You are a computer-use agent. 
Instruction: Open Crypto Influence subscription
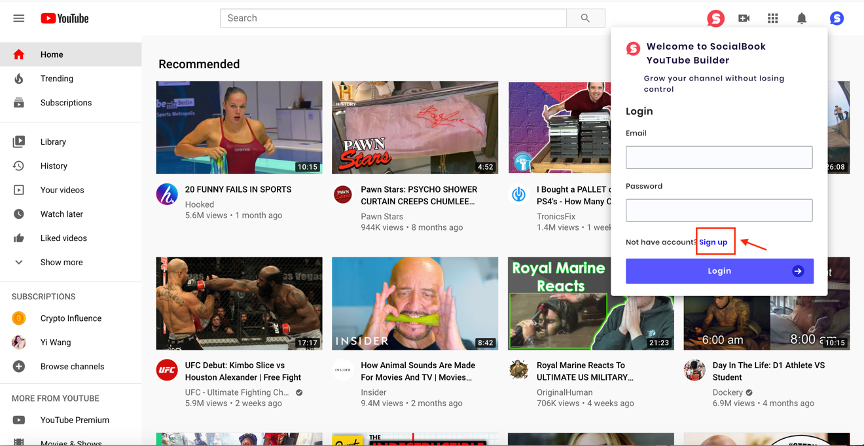point(71,318)
